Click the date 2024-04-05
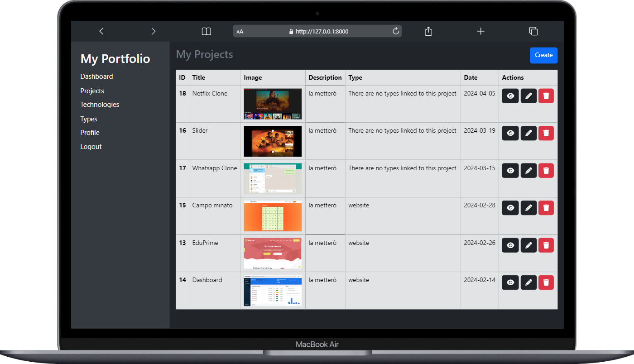The width and height of the screenshot is (634, 364). [480, 93]
